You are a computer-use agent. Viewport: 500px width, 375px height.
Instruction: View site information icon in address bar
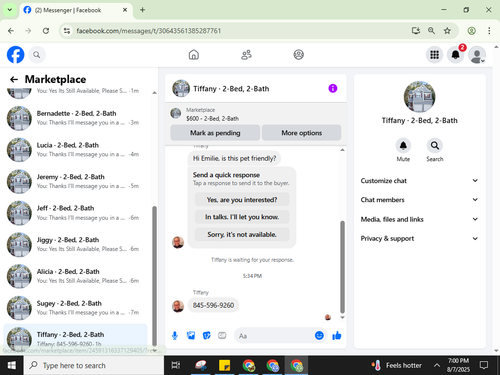pos(67,31)
